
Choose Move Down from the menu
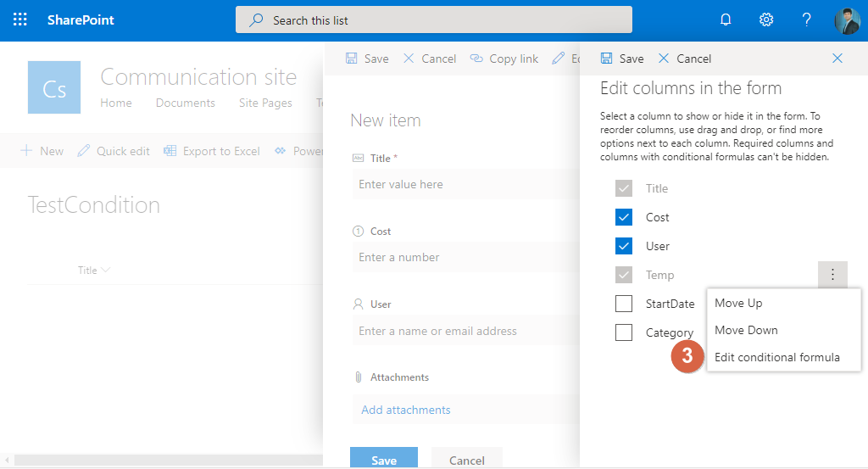[x=746, y=330]
